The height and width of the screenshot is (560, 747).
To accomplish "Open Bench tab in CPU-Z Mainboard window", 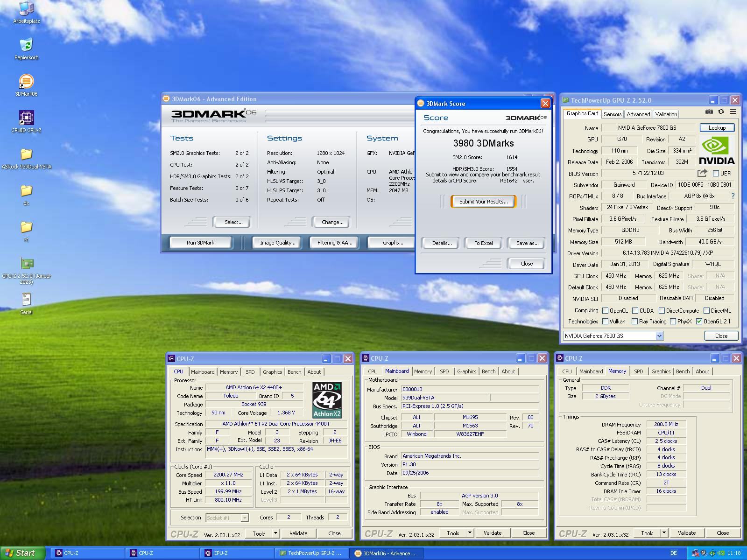I will (x=488, y=371).
